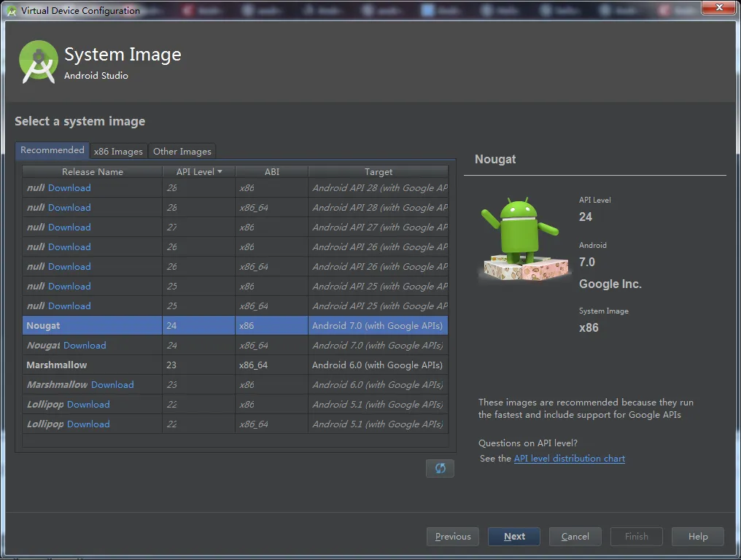Download the API 27 x86 image

click(69, 227)
